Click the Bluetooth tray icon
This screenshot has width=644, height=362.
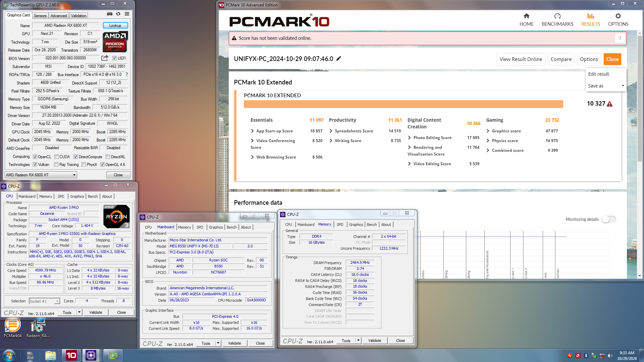pos(586,356)
